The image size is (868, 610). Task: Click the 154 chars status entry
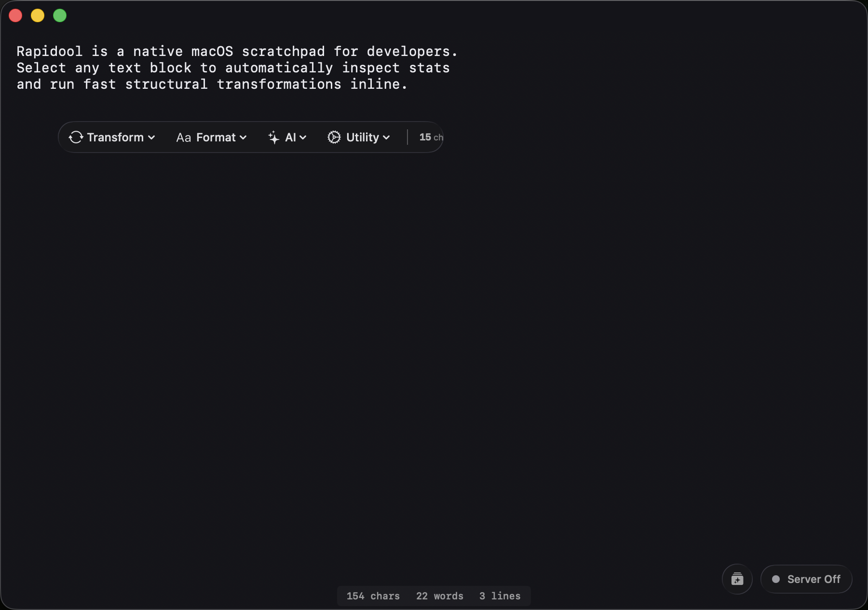373,596
